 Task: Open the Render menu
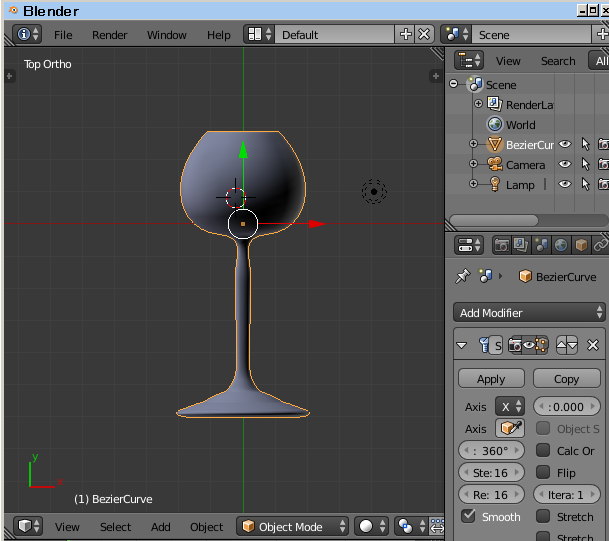click(109, 35)
